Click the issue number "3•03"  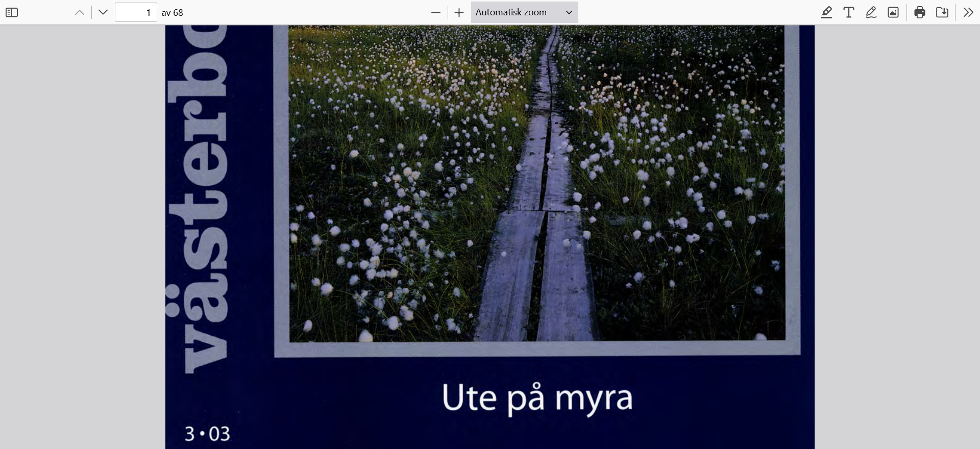(x=207, y=434)
